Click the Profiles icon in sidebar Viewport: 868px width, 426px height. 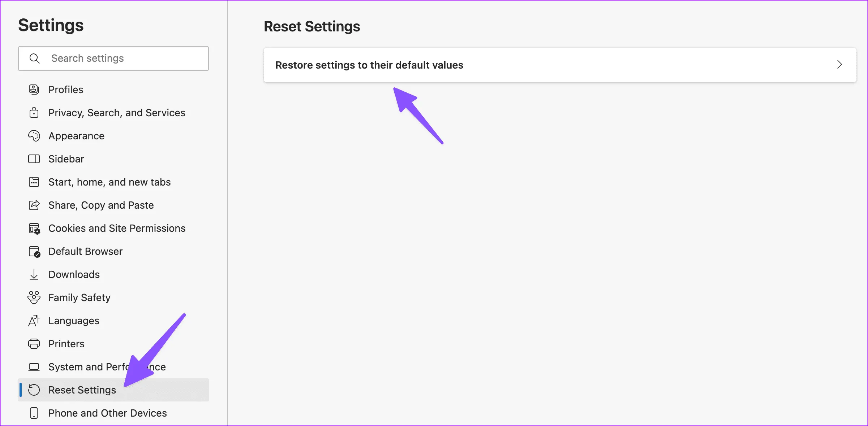coord(34,89)
